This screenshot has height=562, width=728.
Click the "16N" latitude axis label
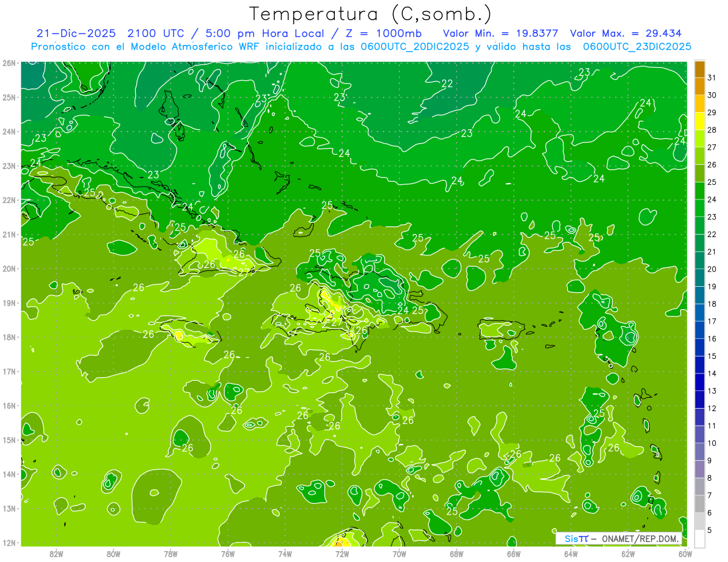pyautogui.click(x=9, y=406)
